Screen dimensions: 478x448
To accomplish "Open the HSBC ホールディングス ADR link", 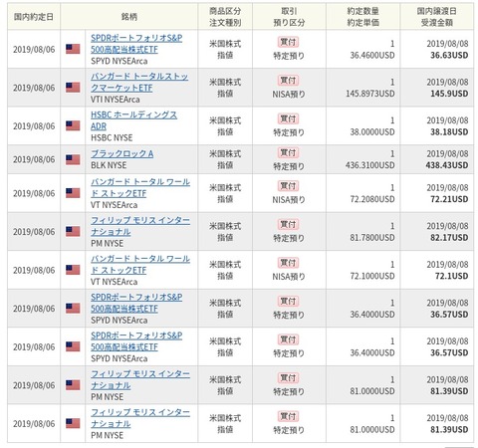I will coord(133,120).
